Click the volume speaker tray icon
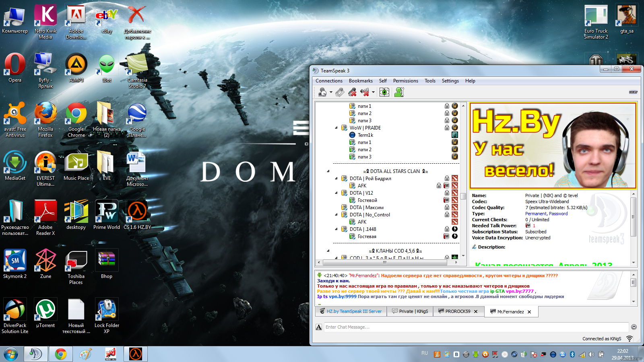 click(x=591, y=354)
